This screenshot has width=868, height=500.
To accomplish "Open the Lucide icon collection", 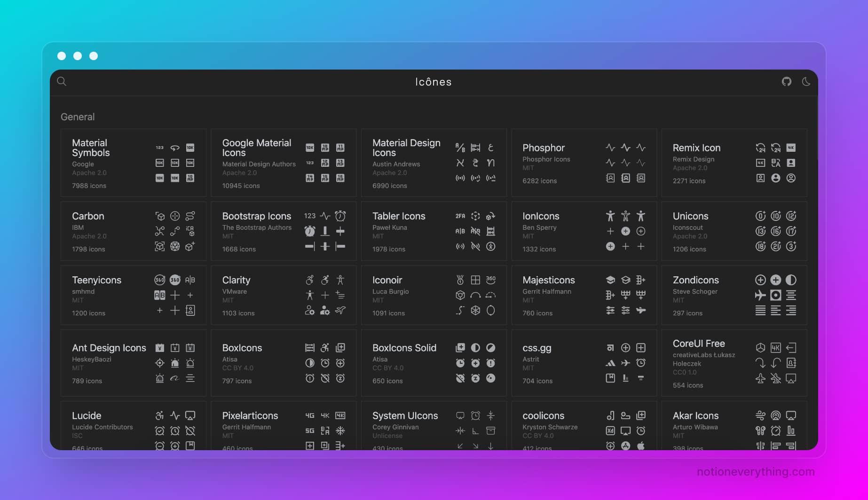I will (87, 415).
